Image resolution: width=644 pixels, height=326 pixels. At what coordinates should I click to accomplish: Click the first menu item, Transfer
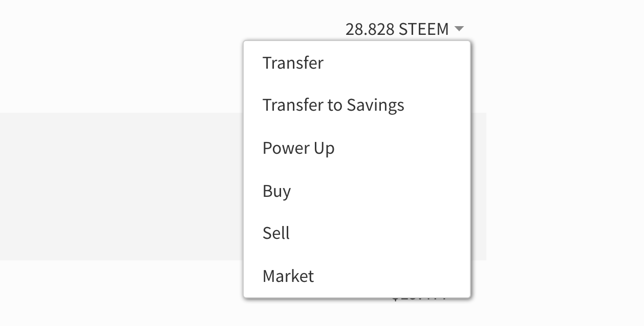(x=293, y=63)
